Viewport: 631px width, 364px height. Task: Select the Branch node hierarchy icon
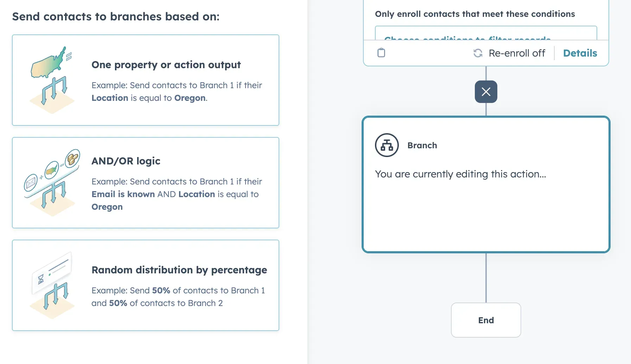click(x=387, y=145)
